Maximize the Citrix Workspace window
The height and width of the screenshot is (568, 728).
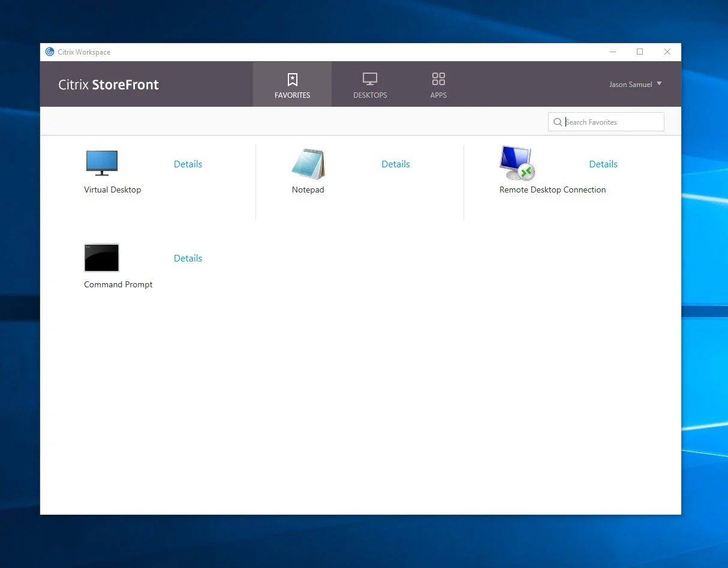click(x=640, y=52)
